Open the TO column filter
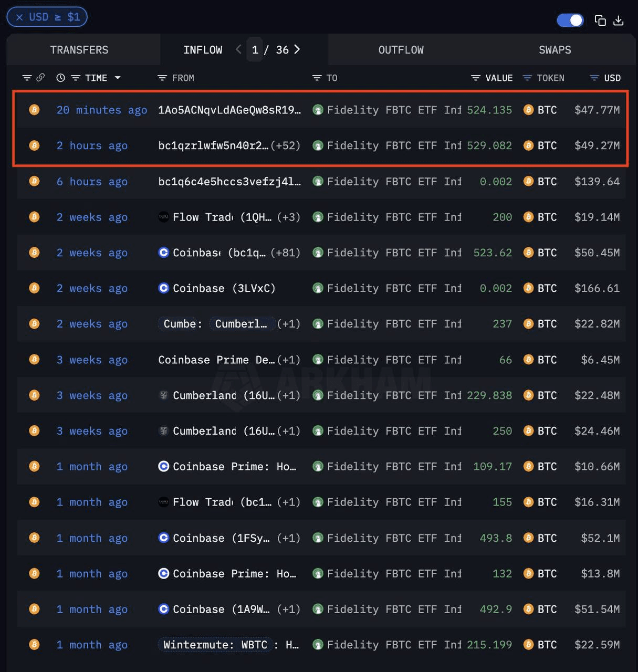Screen dimensions: 638x672 (317, 78)
